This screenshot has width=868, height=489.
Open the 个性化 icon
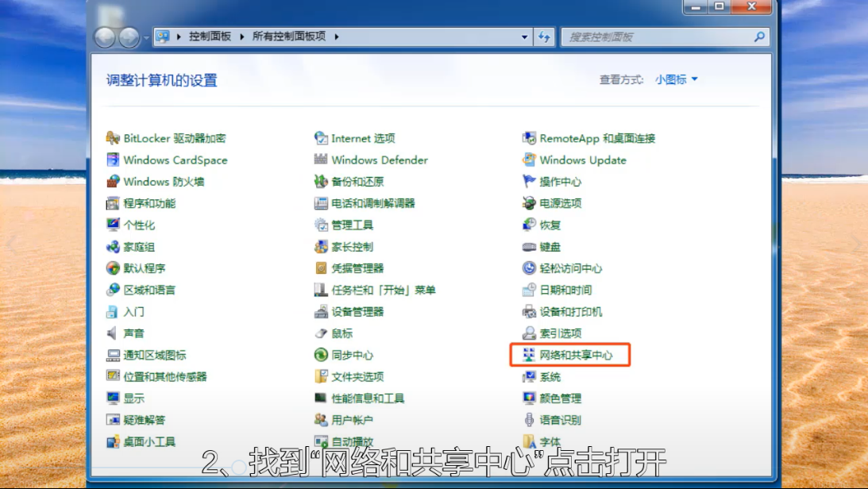click(x=113, y=225)
